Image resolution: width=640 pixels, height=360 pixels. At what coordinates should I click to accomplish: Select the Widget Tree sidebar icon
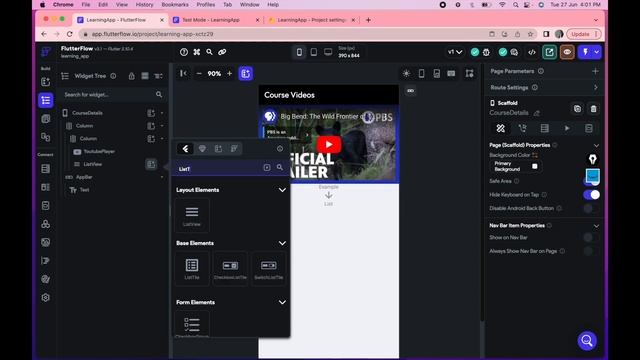coord(46,100)
